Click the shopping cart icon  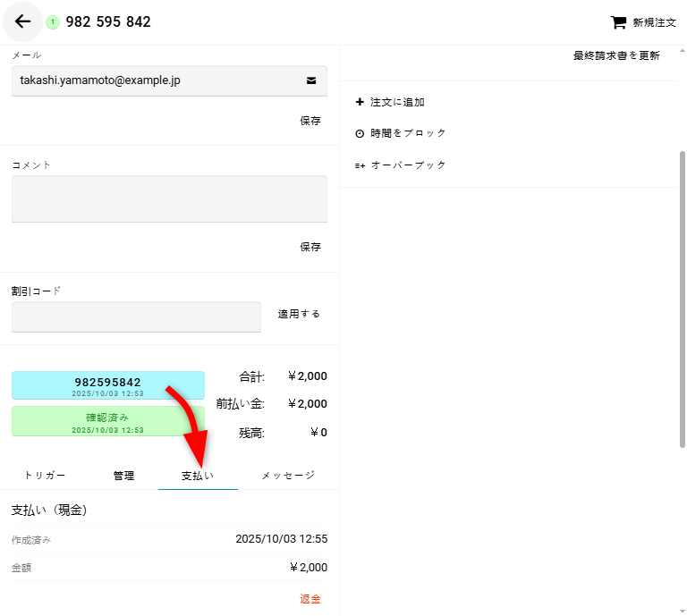617,22
